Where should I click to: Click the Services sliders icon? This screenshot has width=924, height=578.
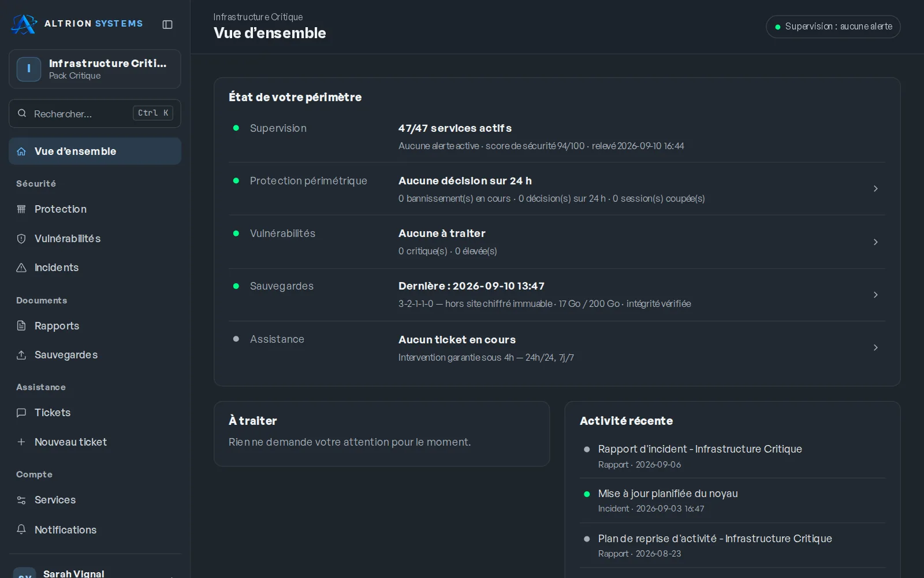21,500
